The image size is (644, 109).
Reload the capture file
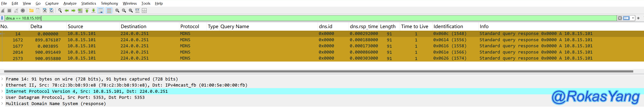tap(51, 11)
